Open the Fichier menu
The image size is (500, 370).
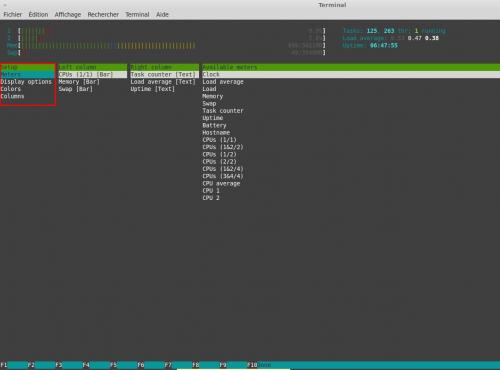[13, 15]
